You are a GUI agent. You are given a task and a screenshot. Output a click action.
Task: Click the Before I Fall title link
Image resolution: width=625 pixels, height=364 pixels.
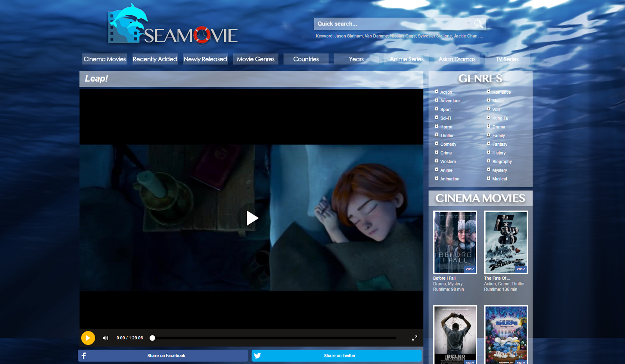click(444, 278)
